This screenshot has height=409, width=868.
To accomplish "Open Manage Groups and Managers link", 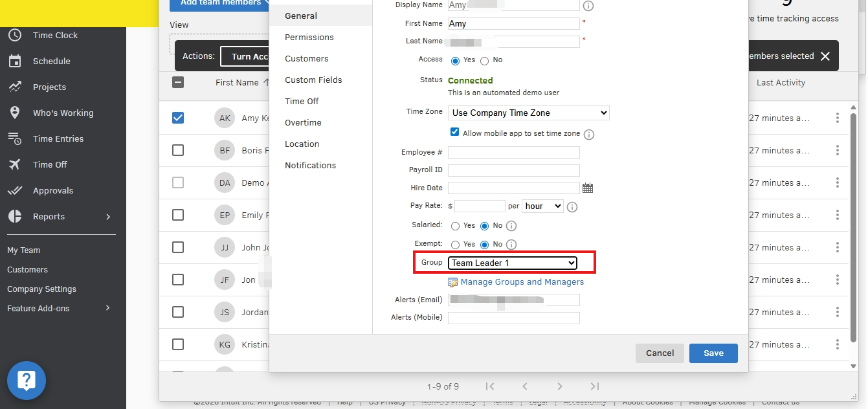I will click(x=522, y=282).
